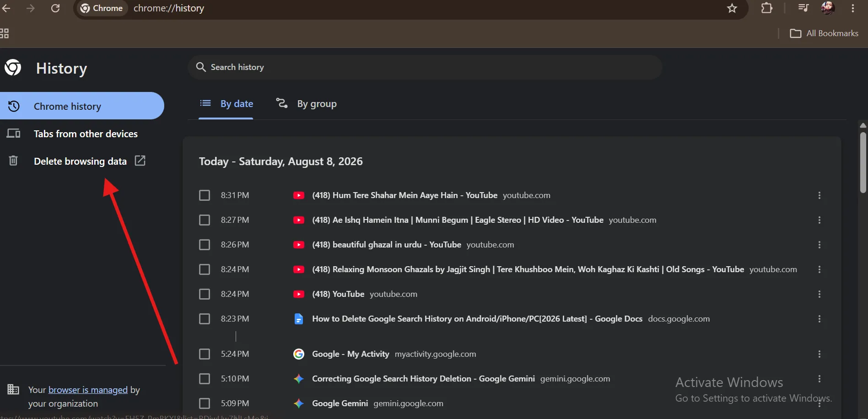This screenshot has width=868, height=419.
Task: Open more actions for (418) YouTube entry
Action: pyautogui.click(x=819, y=294)
